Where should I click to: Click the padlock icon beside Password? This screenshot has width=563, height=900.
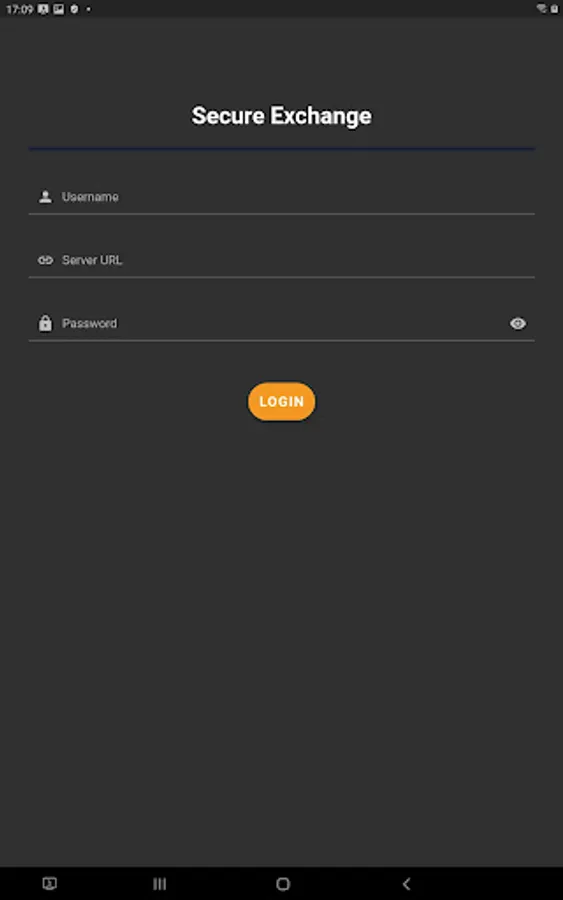45,323
